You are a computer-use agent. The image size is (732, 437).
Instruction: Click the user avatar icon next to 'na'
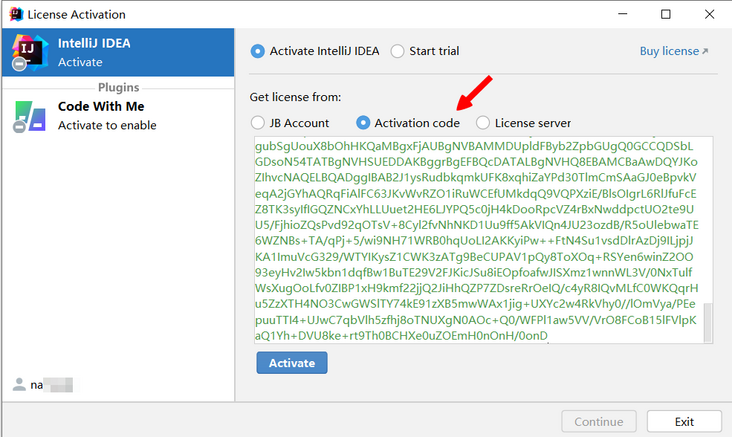coord(19,384)
